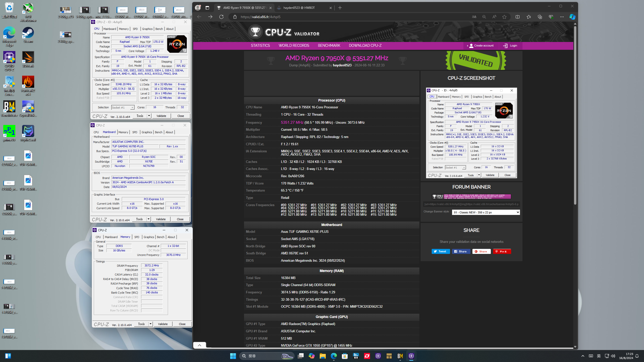Open STATISTICS in validator nav bar
The width and height of the screenshot is (644, 362).
pos(260,46)
